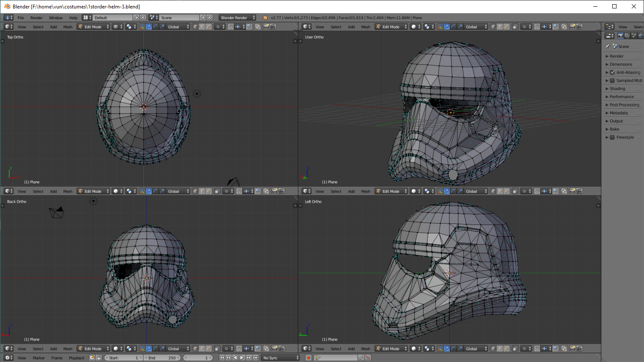The image size is (644, 362).
Task: Pin the Scene context in Properties panel
Action: pyautogui.click(x=608, y=46)
